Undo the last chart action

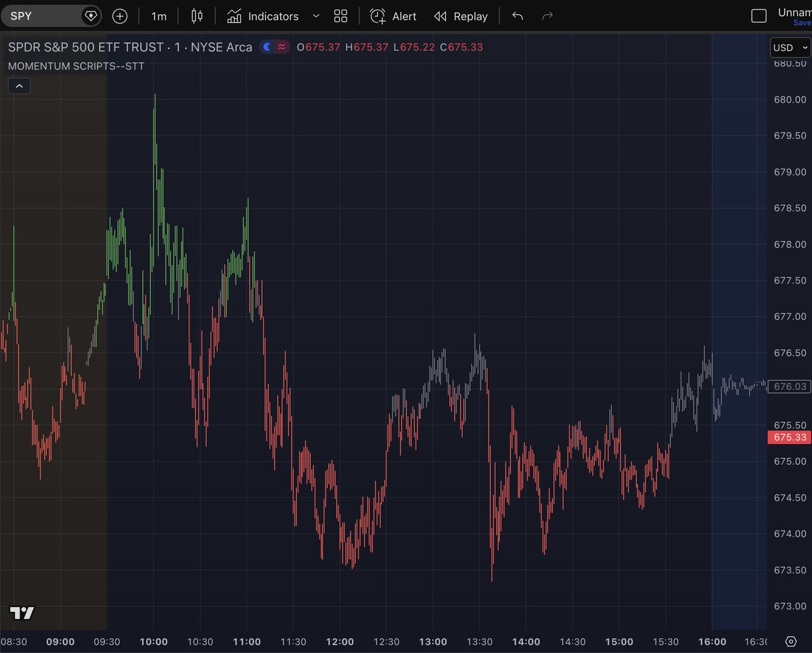tap(518, 16)
